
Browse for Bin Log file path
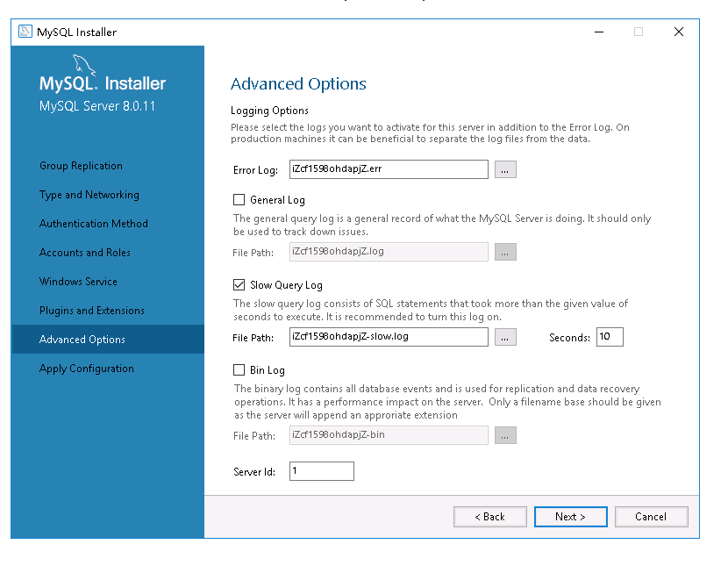[x=505, y=435]
